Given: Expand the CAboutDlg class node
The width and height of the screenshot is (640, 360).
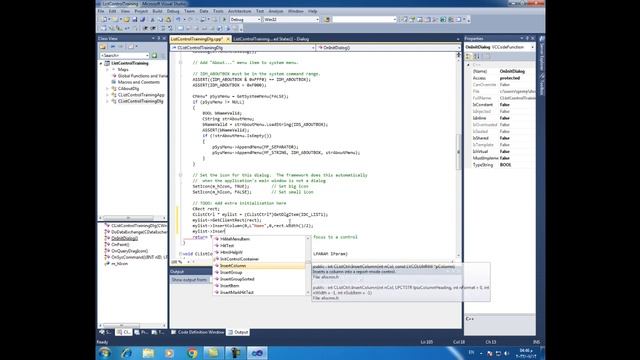Looking at the screenshot, I should point(108,89).
